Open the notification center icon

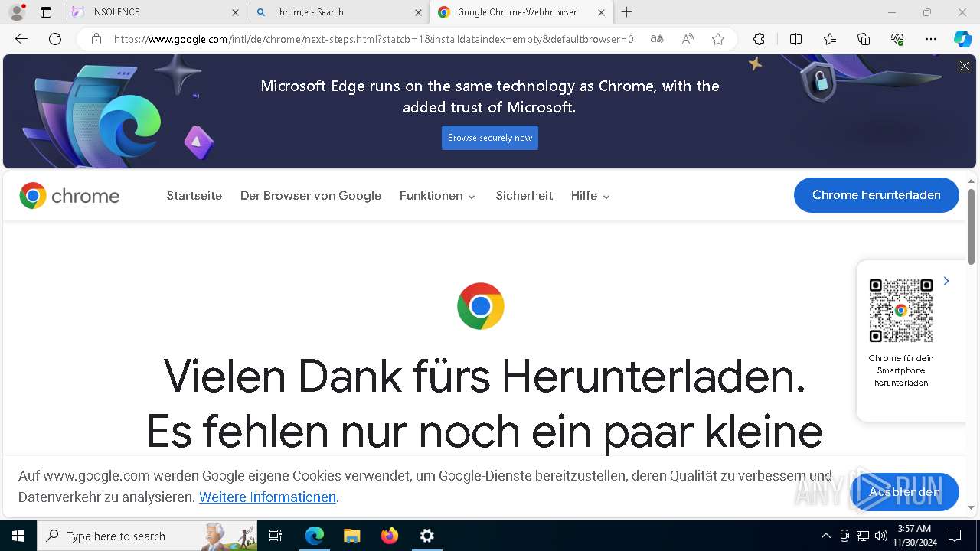point(955,536)
